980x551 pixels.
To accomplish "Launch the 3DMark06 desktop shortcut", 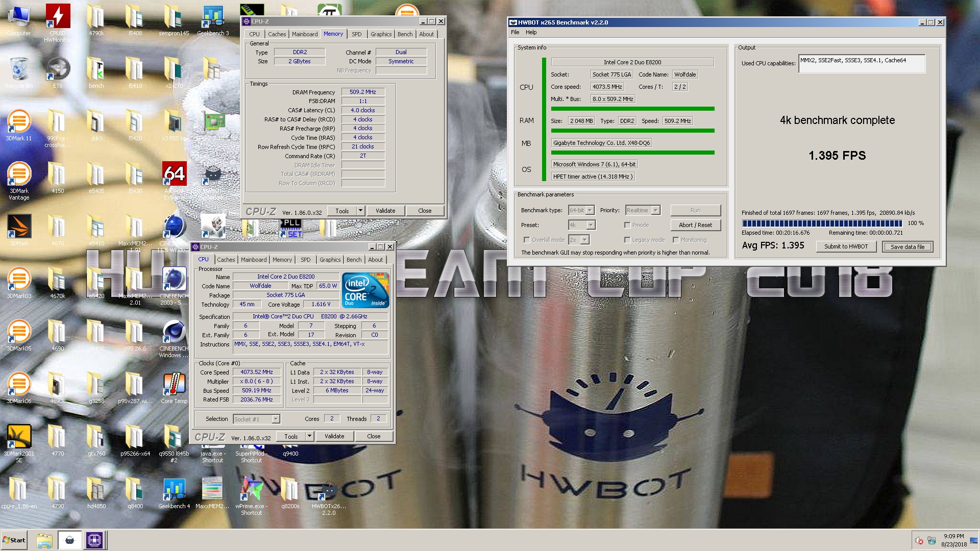I will point(19,388).
